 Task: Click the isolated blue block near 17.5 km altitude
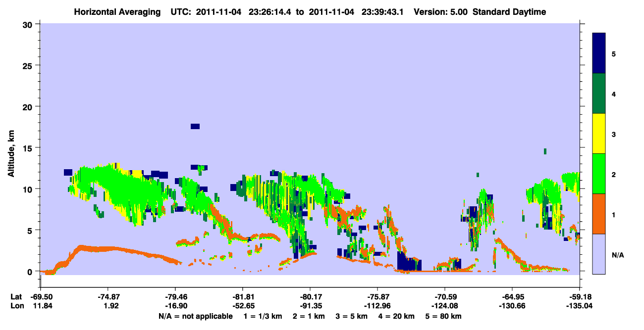pos(195,126)
